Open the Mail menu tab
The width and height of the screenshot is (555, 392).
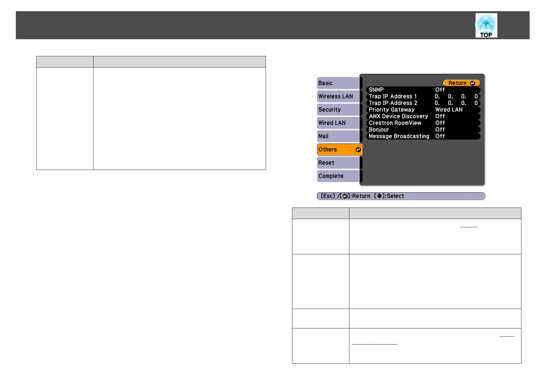coord(338,136)
